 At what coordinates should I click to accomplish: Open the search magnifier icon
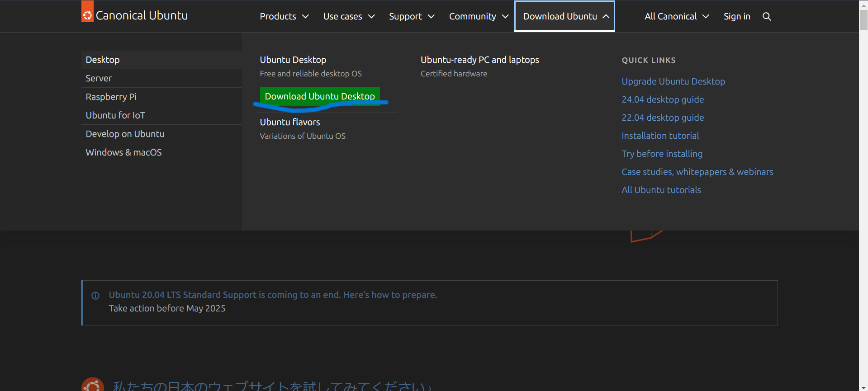(x=766, y=16)
